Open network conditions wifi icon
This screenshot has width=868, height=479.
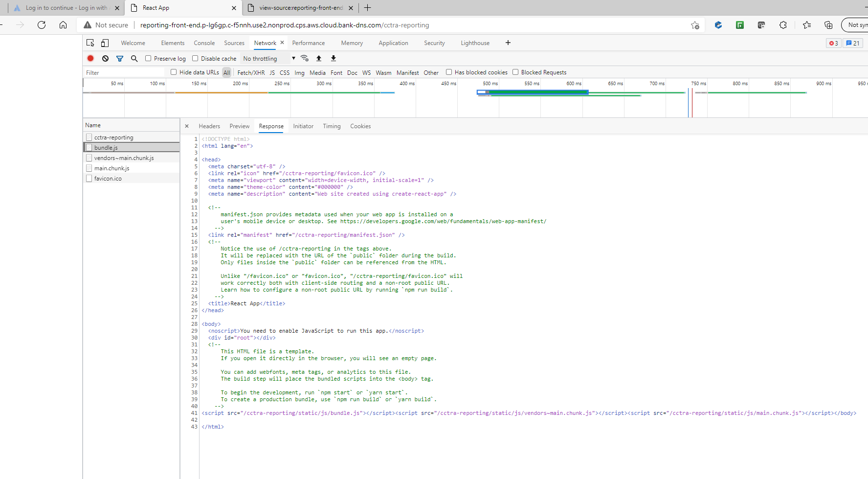coord(305,58)
